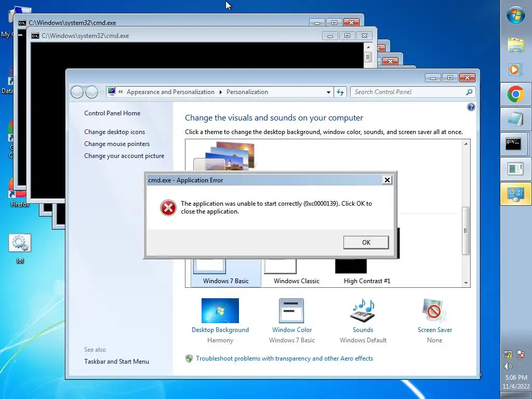Click the double chevron in address bar
532x399 pixels.
click(x=121, y=92)
